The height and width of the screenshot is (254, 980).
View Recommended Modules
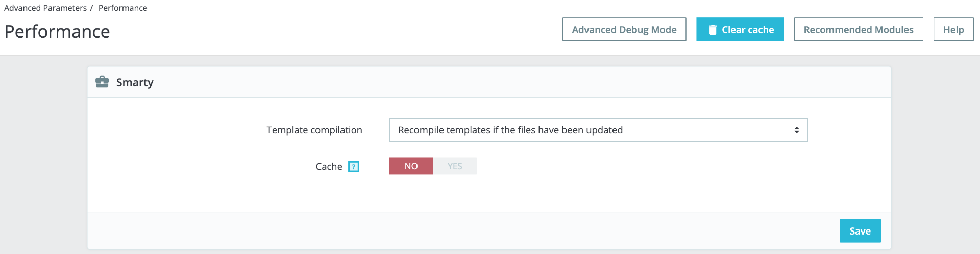coord(859,30)
